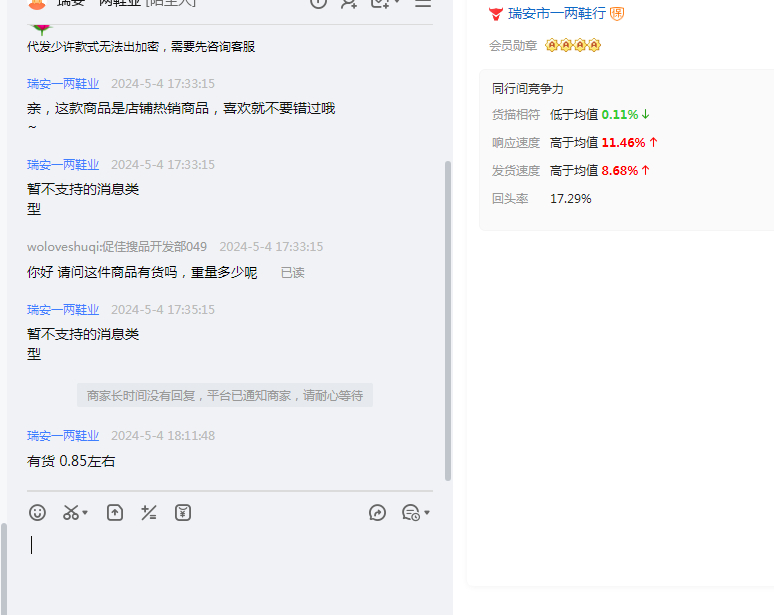Open the chat history icon
Screen dimensions: 774x615
click(410, 512)
